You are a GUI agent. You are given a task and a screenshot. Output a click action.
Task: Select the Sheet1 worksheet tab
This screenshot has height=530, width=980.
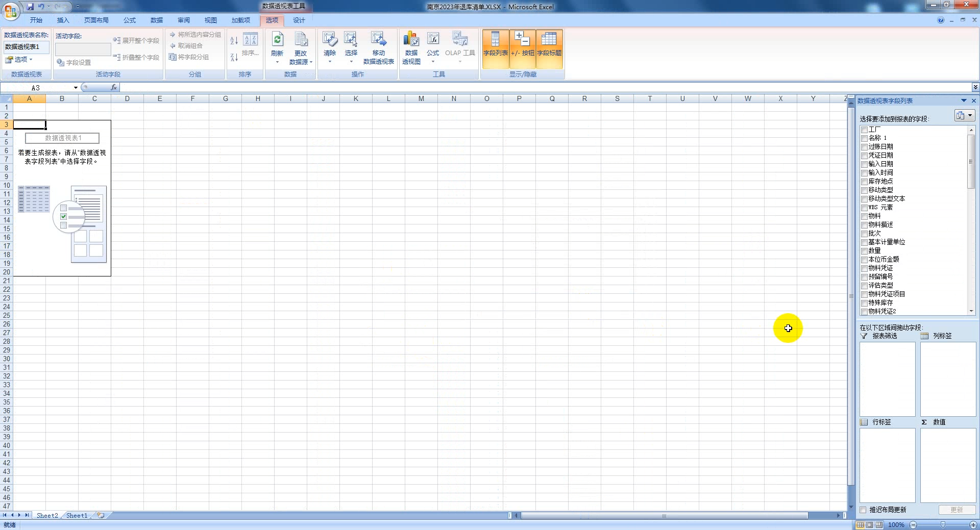click(x=77, y=515)
